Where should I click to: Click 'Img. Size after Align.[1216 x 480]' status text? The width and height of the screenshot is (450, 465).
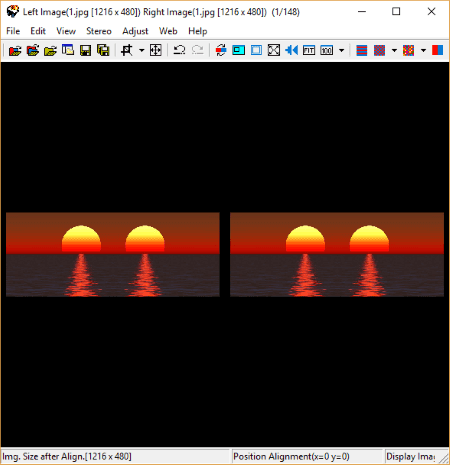point(67,456)
